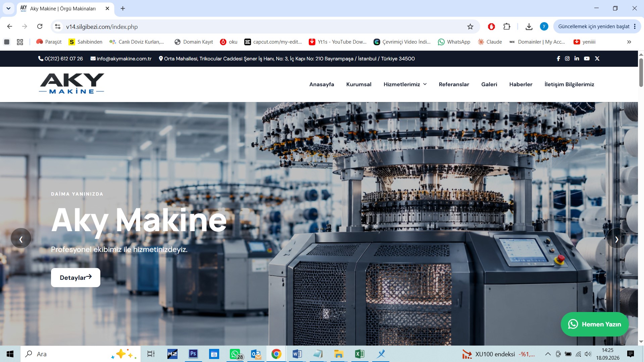Open the capcut.com/my-edit bookmark

point(273,42)
